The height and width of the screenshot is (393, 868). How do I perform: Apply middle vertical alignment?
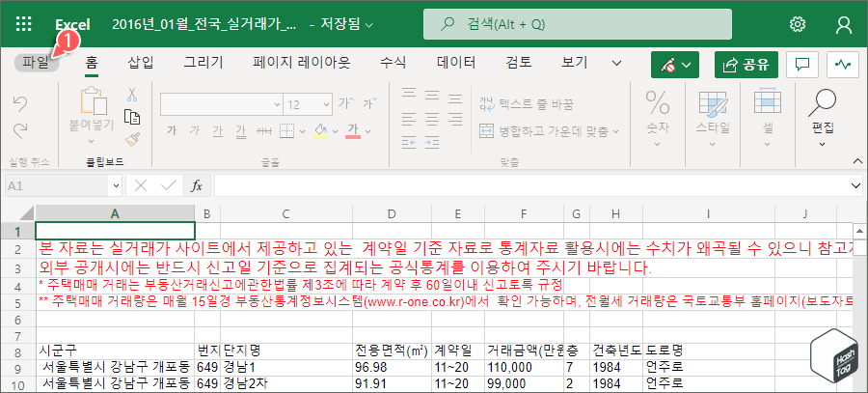click(432, 95)
